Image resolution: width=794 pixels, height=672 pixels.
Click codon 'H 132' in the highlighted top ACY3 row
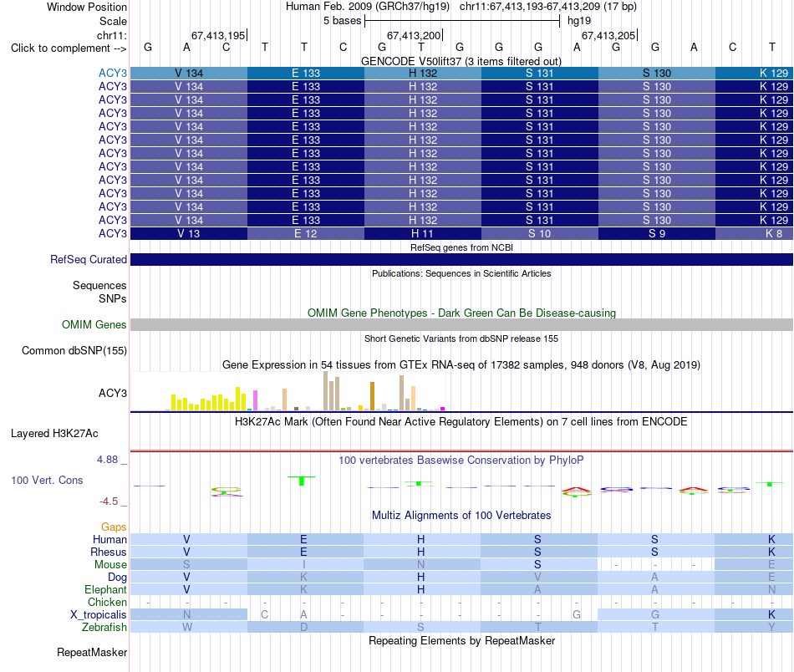pyautogui.click(x=422, y=73)
